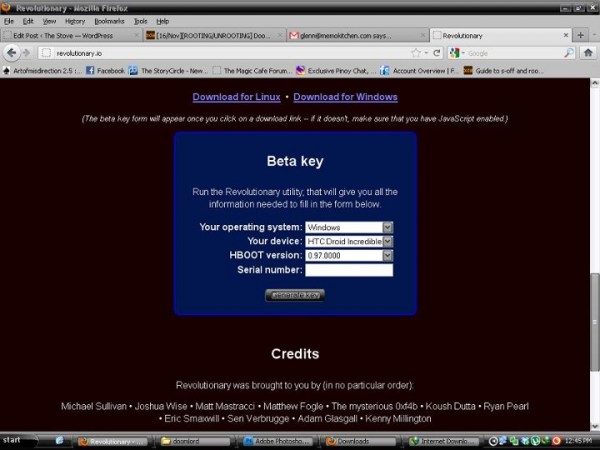The height and width of the screenshot is (450, 600).
Task: Click the Home icon in toolbar
Action: click(590, 53)
